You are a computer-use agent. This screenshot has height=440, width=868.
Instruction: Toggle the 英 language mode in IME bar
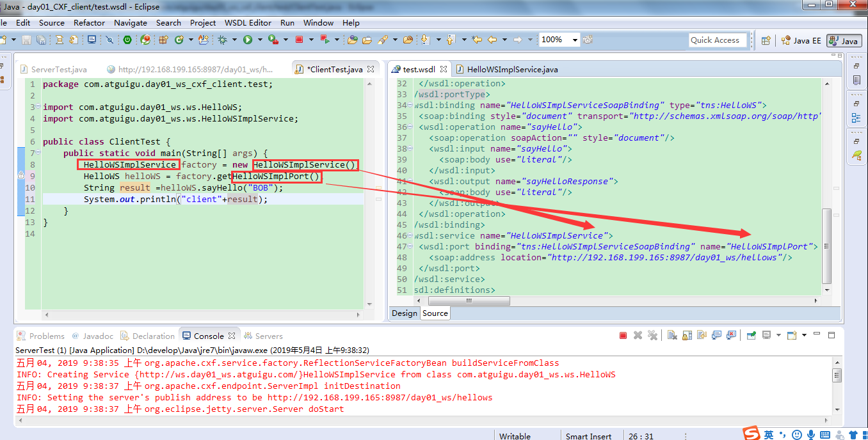click(x=769, y=435)
